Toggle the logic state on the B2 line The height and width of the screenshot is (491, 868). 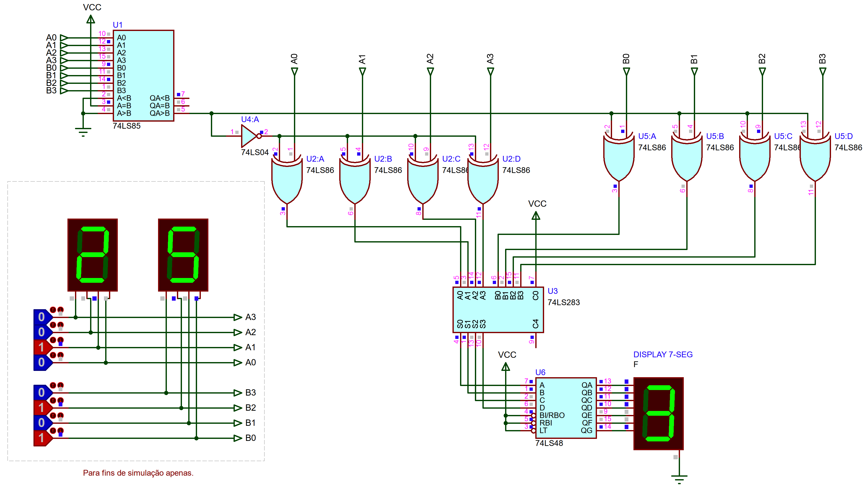point(43,408)
